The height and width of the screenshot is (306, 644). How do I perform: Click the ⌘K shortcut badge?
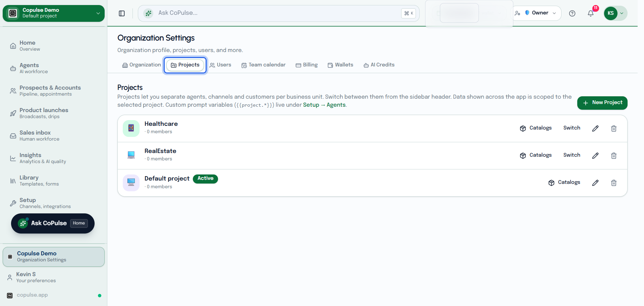pos(409,13)
